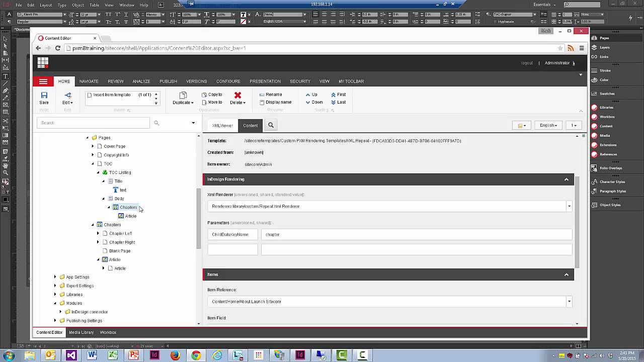Open the Item Reference dropdown arrow
Image resolution: width=644 pixels, height=362 pixels.
point(569,302)
